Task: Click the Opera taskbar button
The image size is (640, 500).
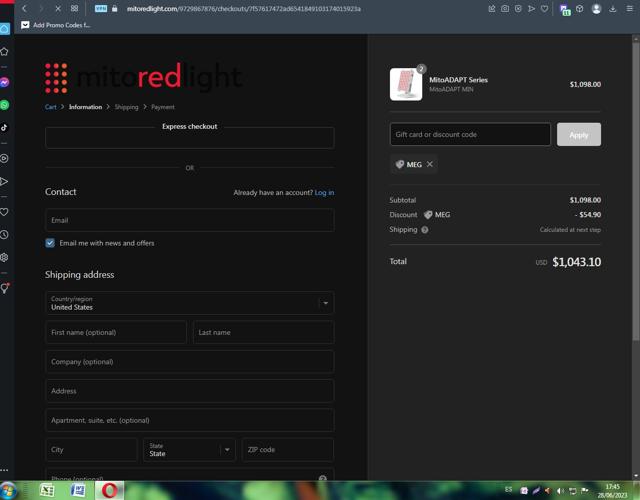Action: pos(109,490)
